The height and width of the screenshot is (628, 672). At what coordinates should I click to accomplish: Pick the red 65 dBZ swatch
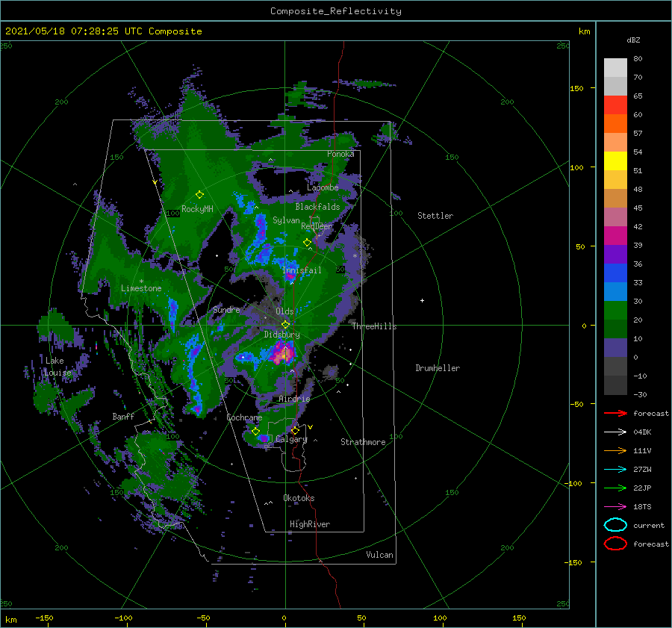615,105
